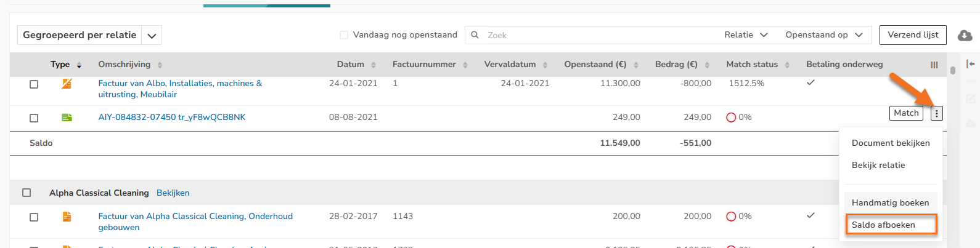The image size is (980, 248).
Task: Check the Albo invoice row checkbox
Action: [x=34, y=84]
